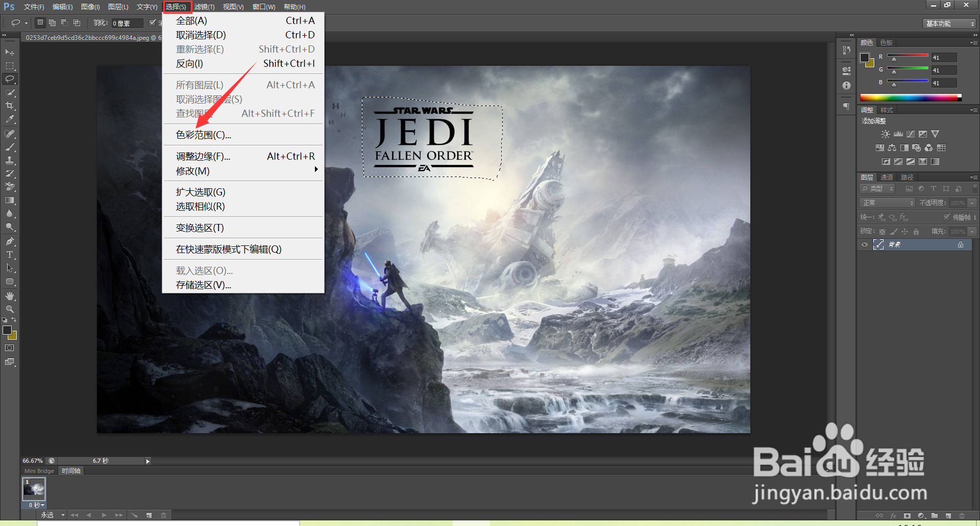Select the Hand tool
The image size is (980, 526).
click(10, 296)
